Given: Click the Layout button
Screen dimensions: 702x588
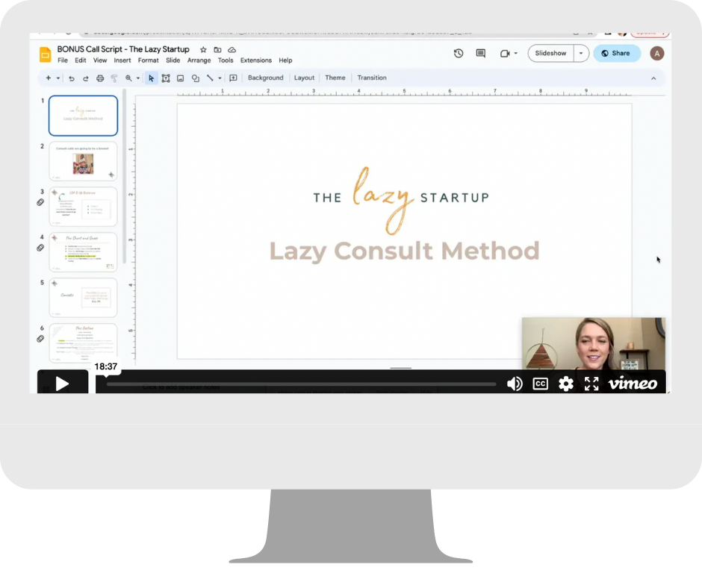Looking at the screenshot, I should (305, 78).
